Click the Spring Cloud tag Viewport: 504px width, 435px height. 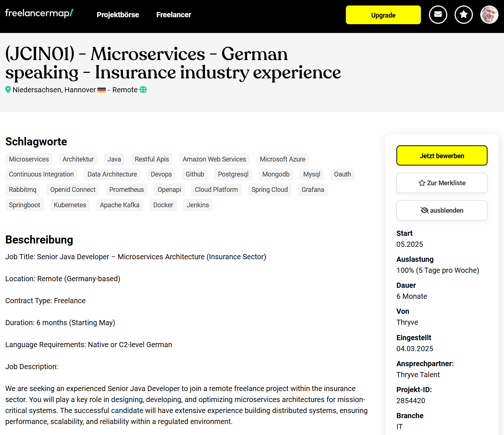coord(270,190)
